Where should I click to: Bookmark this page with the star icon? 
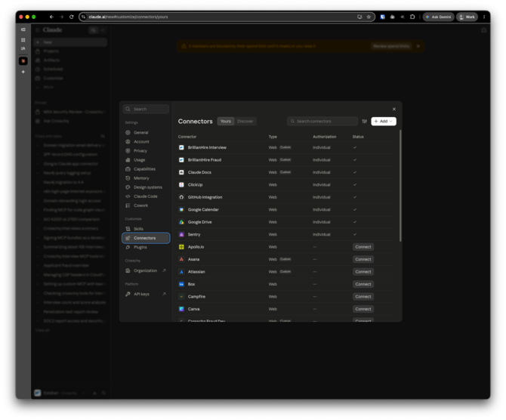(369, 17)
